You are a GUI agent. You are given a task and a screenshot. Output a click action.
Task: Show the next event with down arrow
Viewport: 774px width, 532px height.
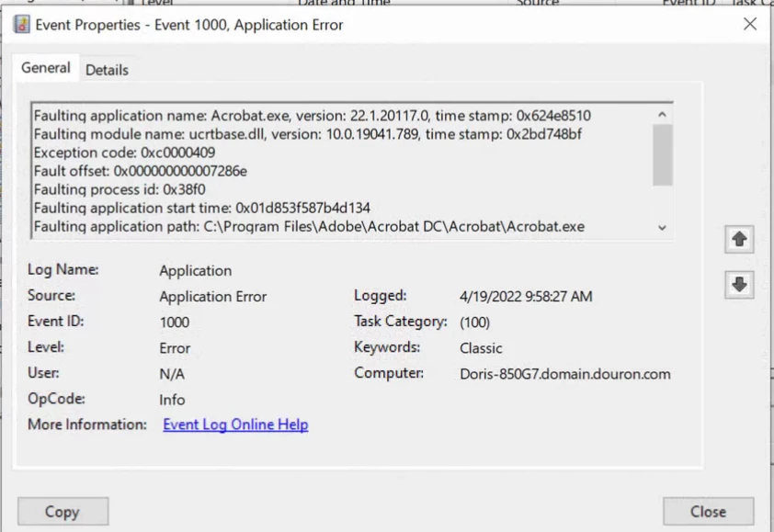point(739,285)
